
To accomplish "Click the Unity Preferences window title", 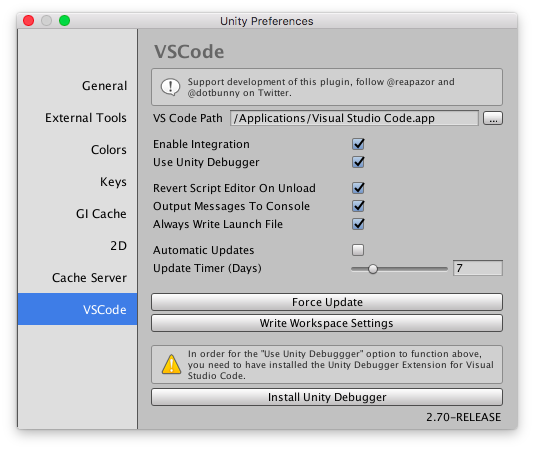I will (x=267, y=21).
